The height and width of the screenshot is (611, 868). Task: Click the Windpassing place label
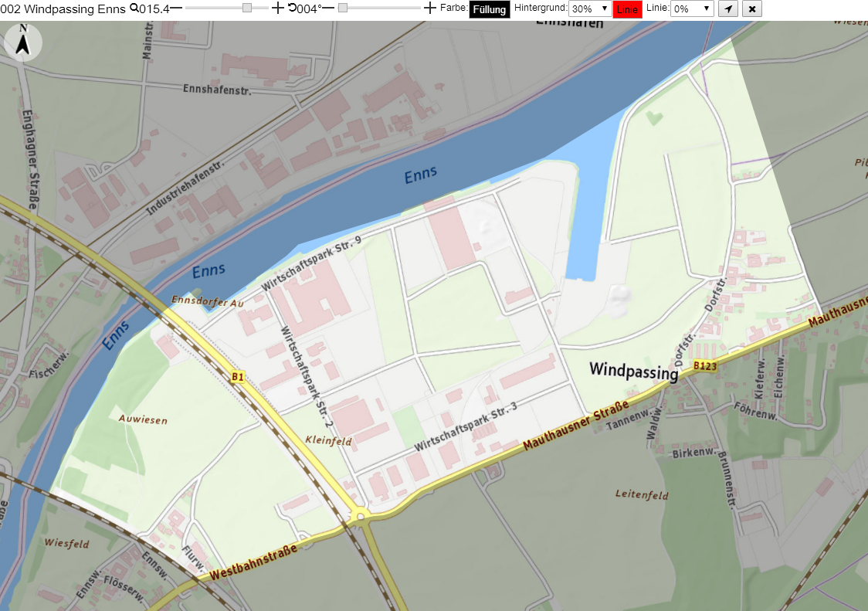[634, 370]
